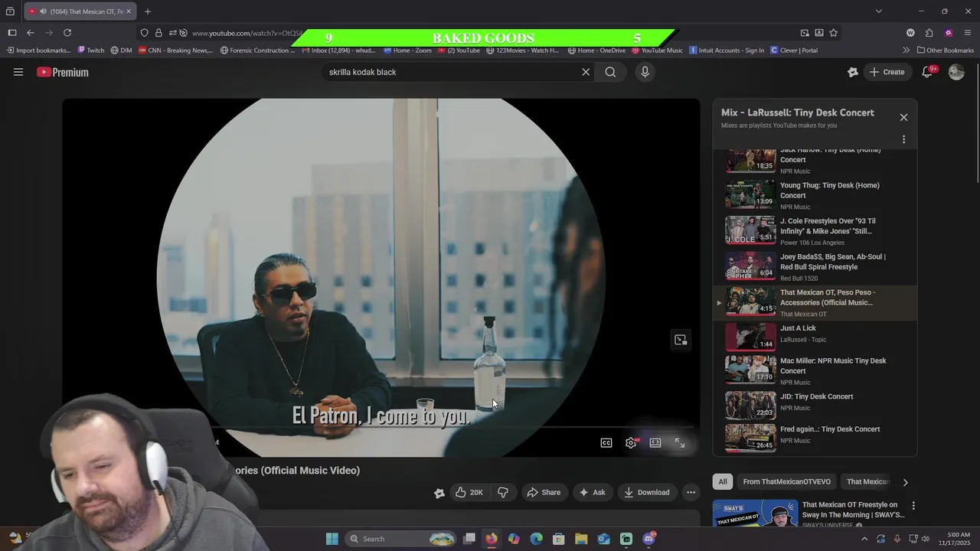Open That Mexican OT Freestyle on Sway video
980x551 pixels.
(x=809, y=514)
